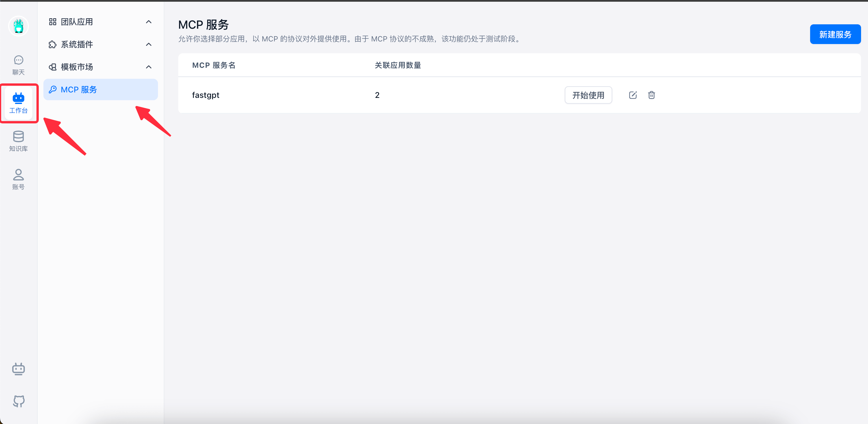Open the edit icon for fastgpt service

pos(633,95)
